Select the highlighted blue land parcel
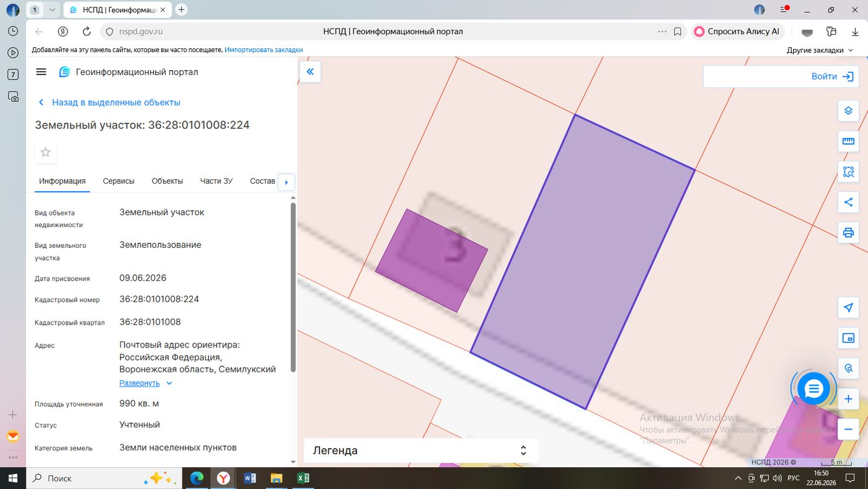This screenshot has width=868, height=489. tap(583, 262)
